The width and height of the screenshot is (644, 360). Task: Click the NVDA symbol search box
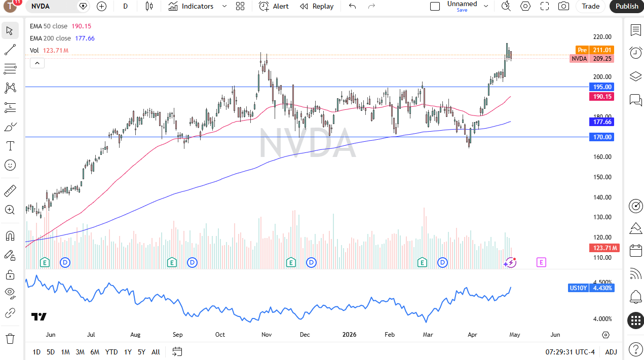58,6
